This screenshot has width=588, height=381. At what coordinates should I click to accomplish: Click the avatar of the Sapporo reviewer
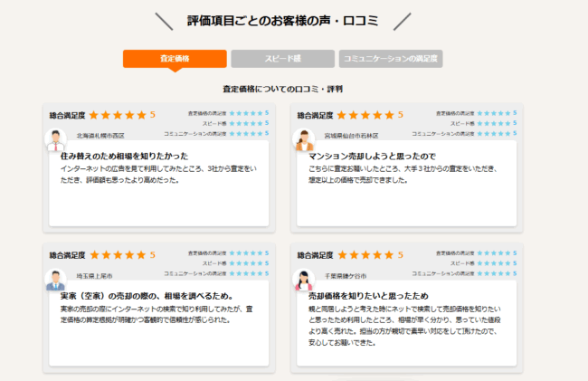coord(56,139)
